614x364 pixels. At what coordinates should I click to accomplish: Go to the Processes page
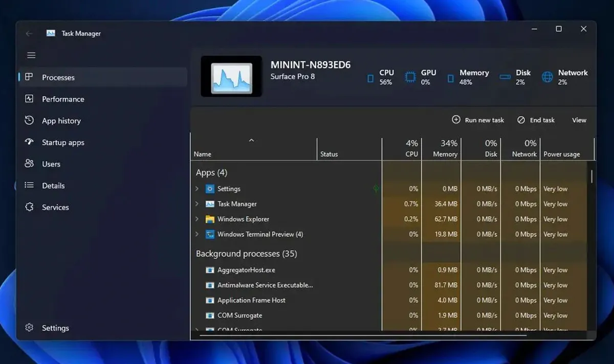pyautogui.click(x=103, y=77)
